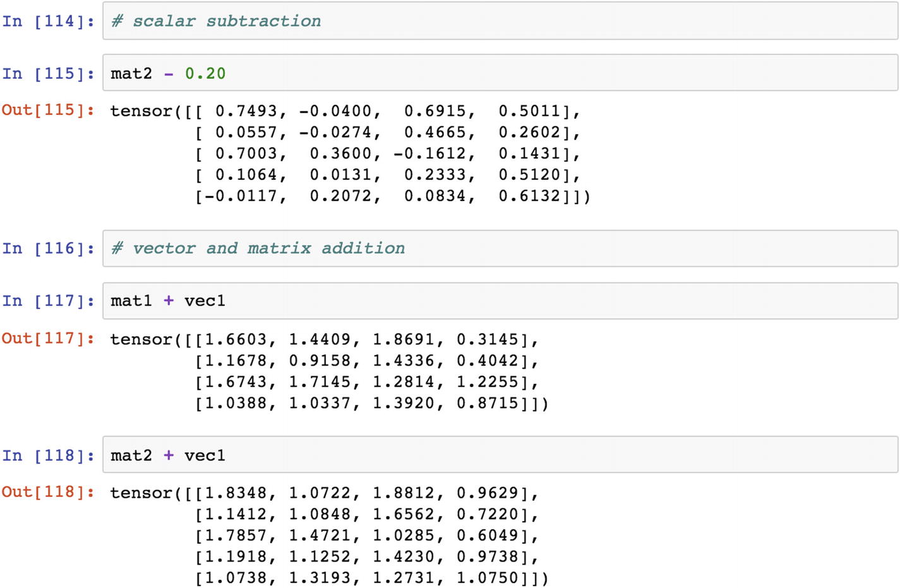Click value 1.6562 in Out[118]
Image resolution: width=900 pixels, height=588 pixels.
[403, 514]
